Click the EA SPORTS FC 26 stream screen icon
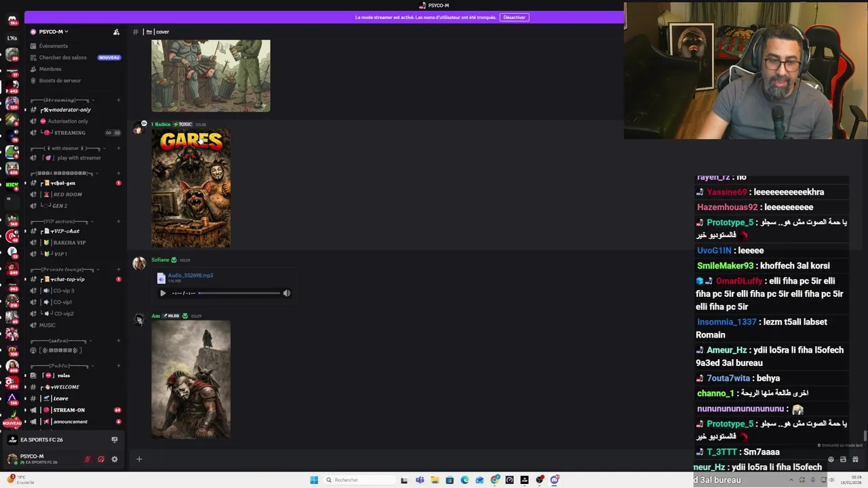Screen dimensions: 868x488 [114, 440]
